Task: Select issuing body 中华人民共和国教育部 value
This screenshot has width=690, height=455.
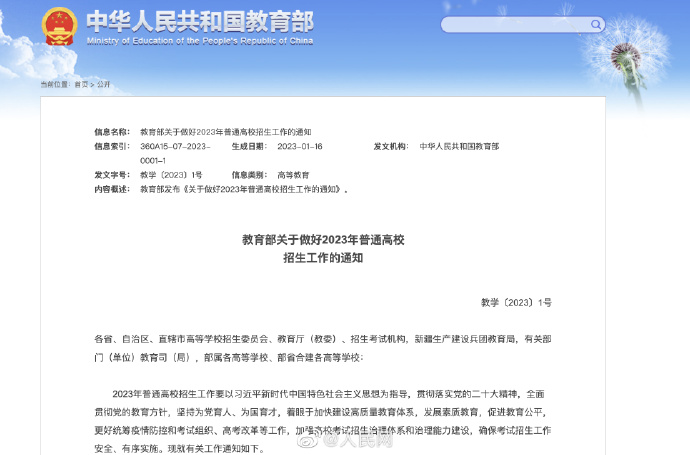Action: click(x=459, y=146)
